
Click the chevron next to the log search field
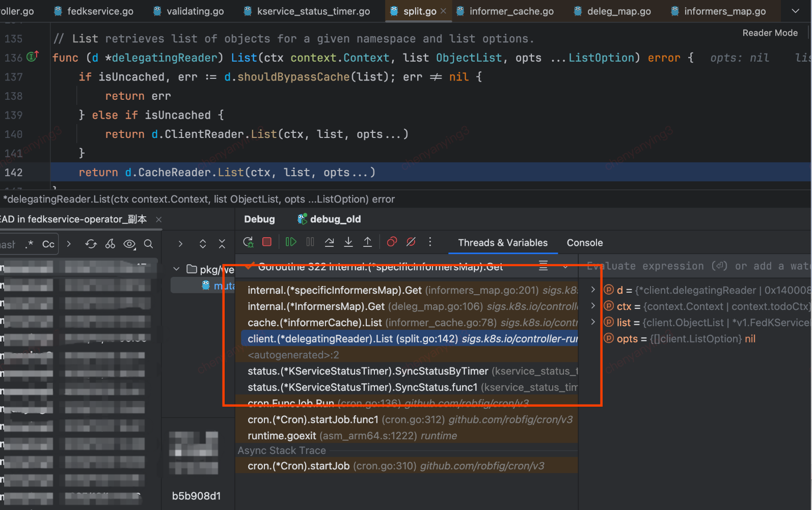click(69, 244)
